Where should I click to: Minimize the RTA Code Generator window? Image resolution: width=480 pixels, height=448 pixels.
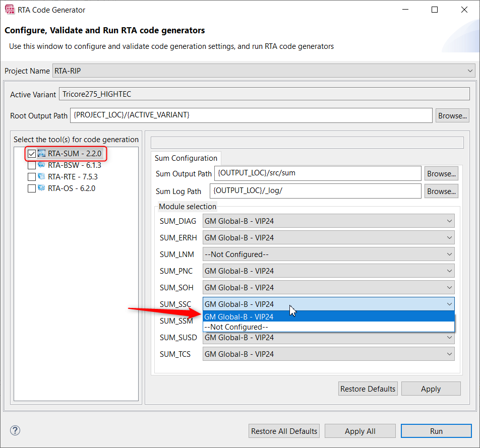(x=405, y=10)
